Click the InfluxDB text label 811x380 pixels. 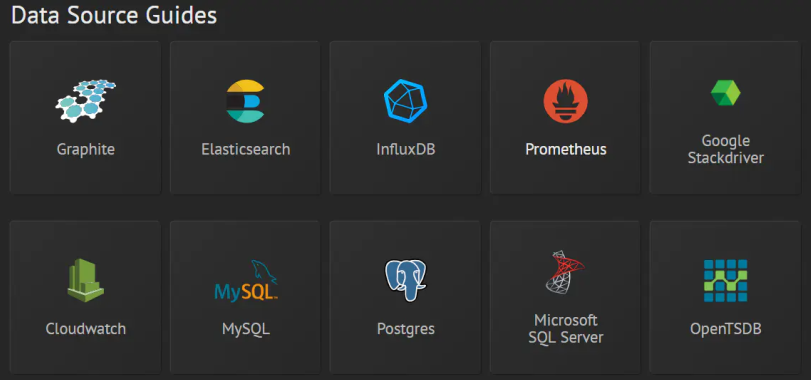pyautogui.click(x=406, y=149)
